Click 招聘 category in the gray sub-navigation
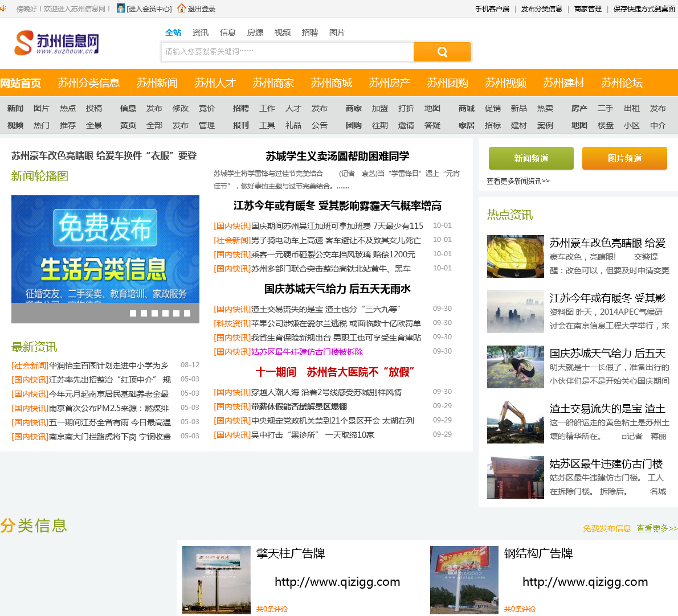This screenshot has width=678, height=616. [x=241, y=108]
